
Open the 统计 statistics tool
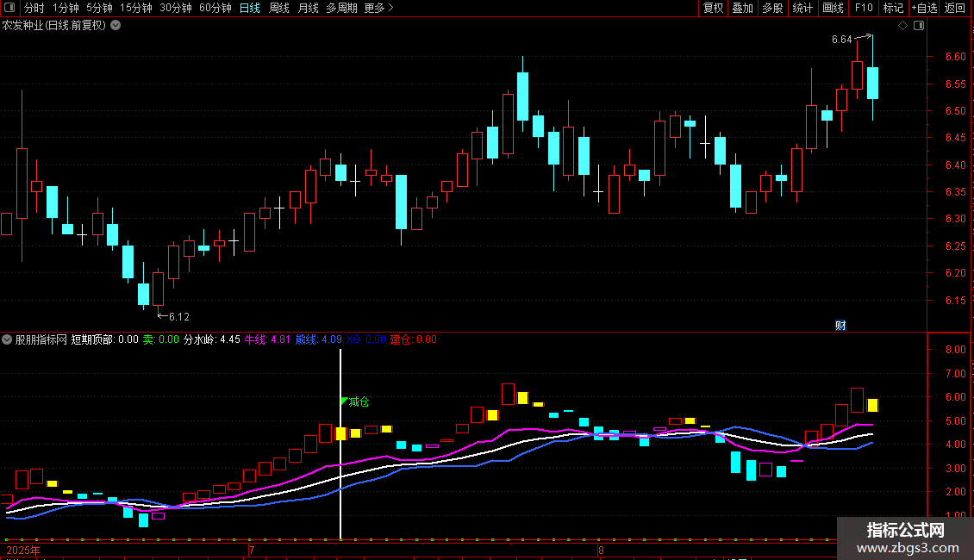802,8
